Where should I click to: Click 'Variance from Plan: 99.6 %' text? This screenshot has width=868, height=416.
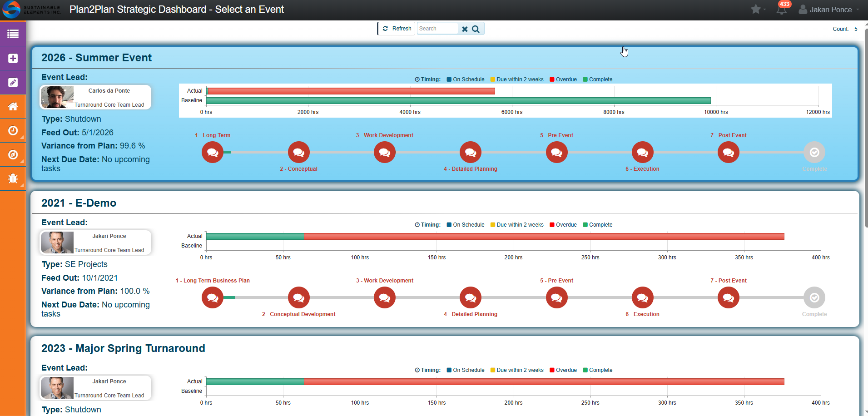coord(93,146)
